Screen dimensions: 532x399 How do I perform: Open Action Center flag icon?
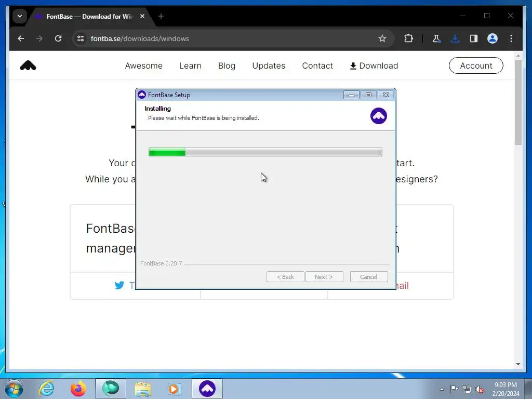[454, 389]
